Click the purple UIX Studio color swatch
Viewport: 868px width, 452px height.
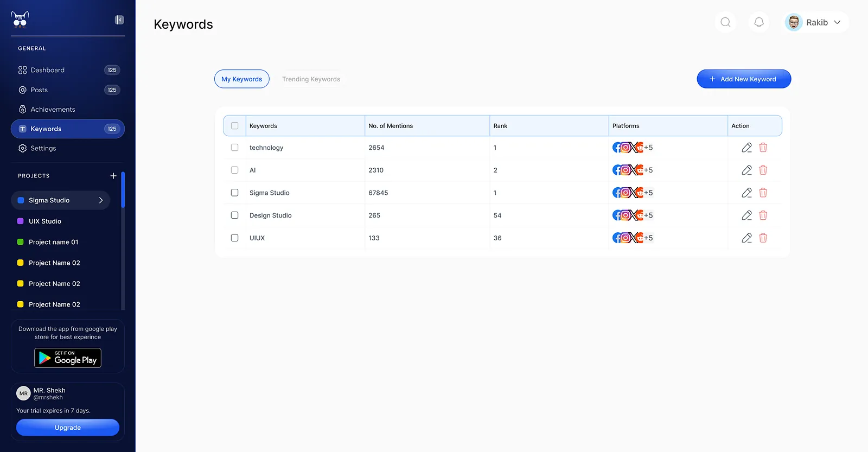point(21,221)
